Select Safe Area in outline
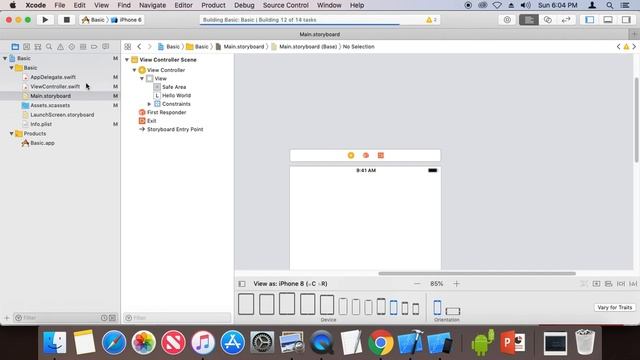Viewport: 640px width, 360px height. [x=174, y=87]
